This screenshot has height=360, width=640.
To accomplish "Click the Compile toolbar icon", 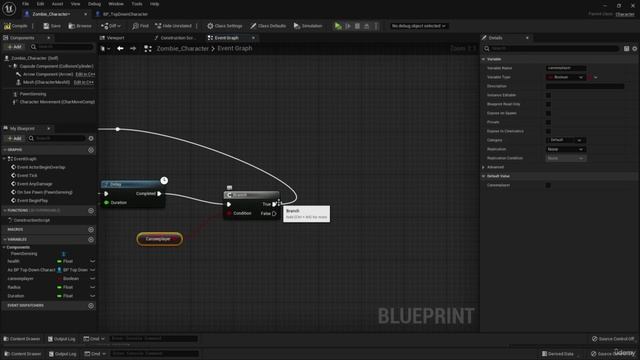I will 15,26.
